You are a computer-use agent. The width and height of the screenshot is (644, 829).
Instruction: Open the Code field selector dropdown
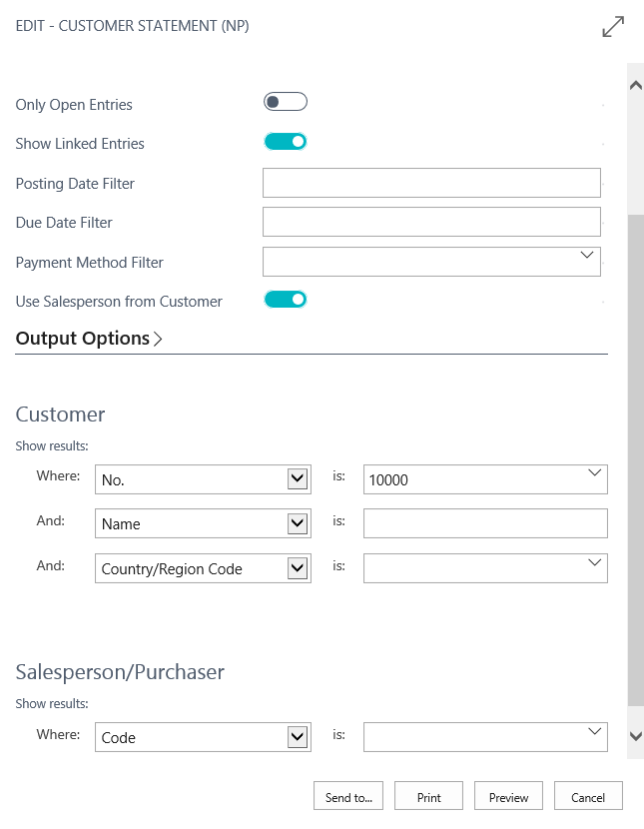(297, 737)
